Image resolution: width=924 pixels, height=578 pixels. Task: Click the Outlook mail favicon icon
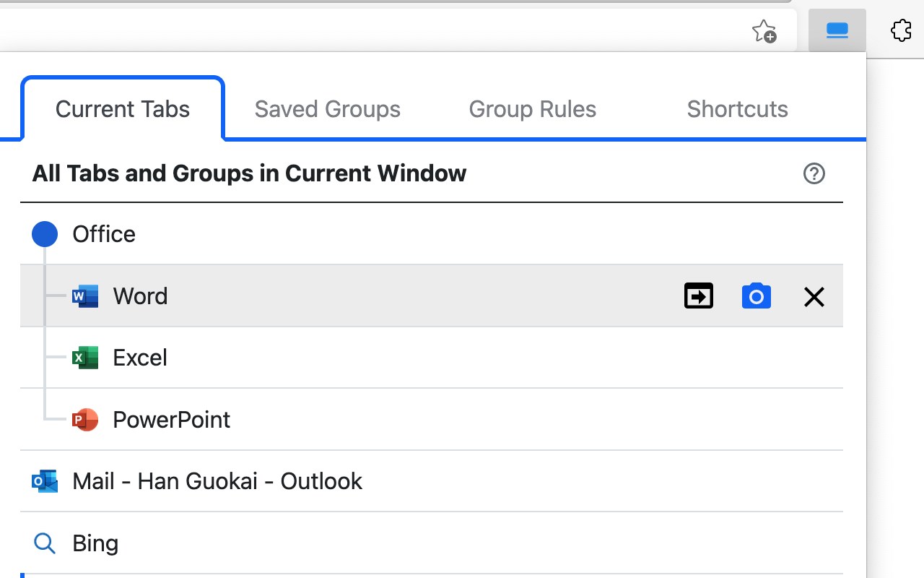pyautogui.click(x=45, y=481)
